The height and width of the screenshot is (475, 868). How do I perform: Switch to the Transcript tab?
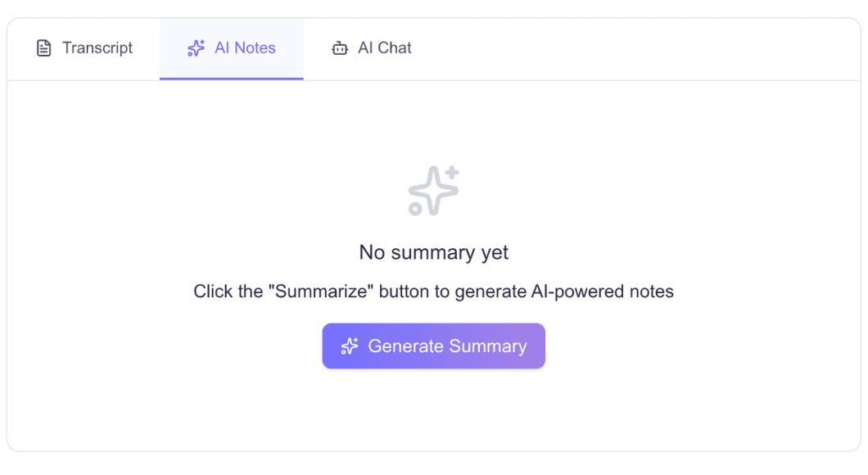coord(84,48)
